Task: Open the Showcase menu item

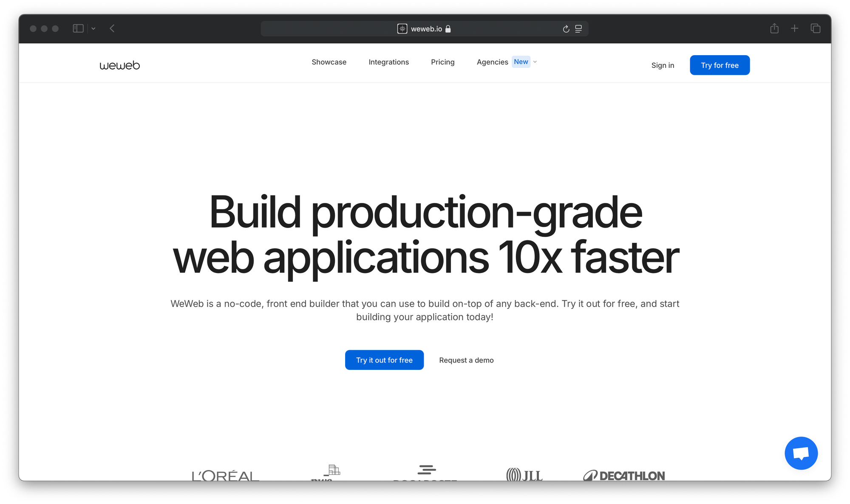Action: (329, 62)
